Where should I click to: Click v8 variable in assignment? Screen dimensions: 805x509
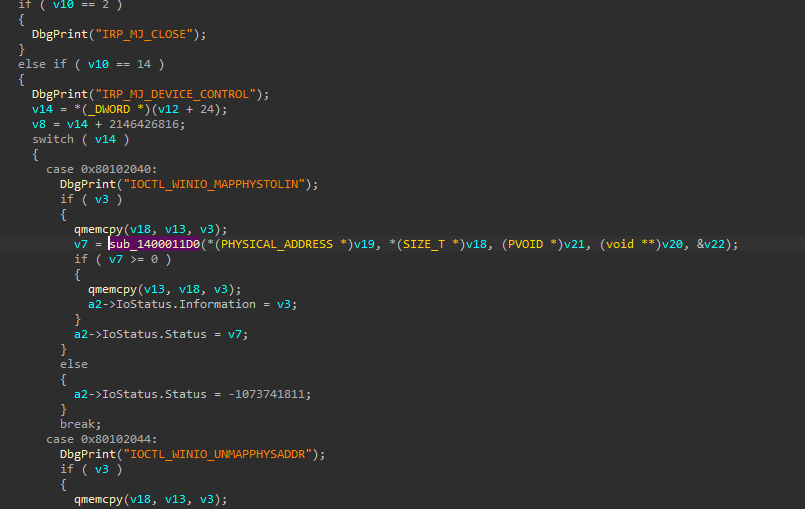click(x=39, y=124)
